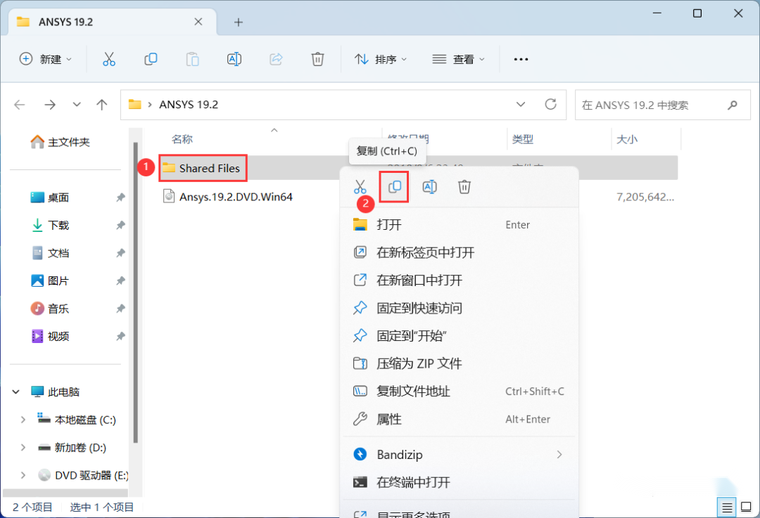Go forward with the right arrow
This screenshot has height=518, width=760.
[50, 105]
